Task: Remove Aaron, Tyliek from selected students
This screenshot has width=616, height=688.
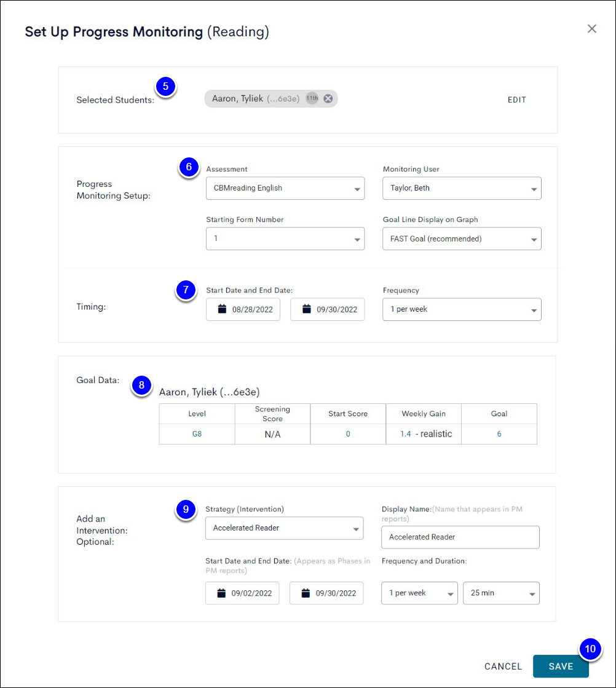Action: (x=328, y=99)
